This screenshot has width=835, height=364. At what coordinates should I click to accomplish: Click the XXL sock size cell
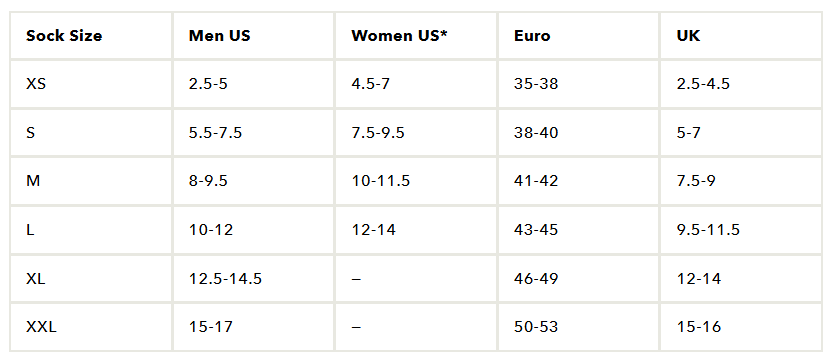(91, 327)
